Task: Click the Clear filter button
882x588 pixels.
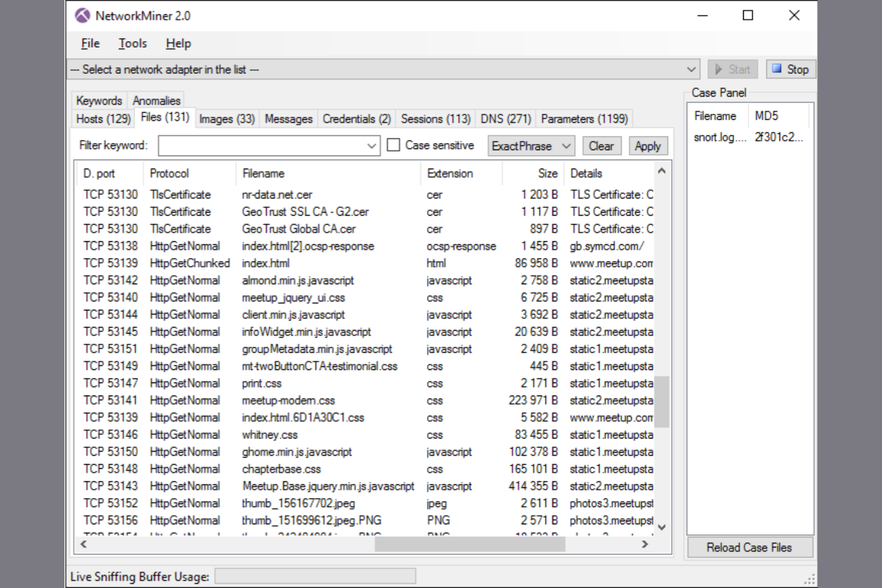Action: point(601,146)
